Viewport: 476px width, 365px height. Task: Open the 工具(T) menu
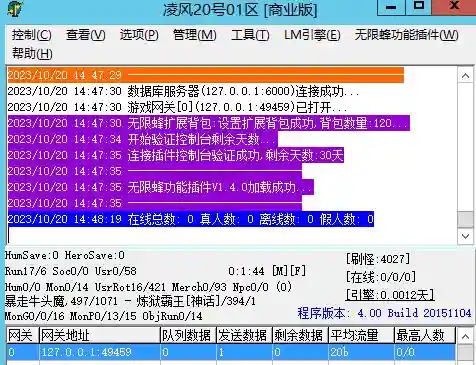click(250, 35)
